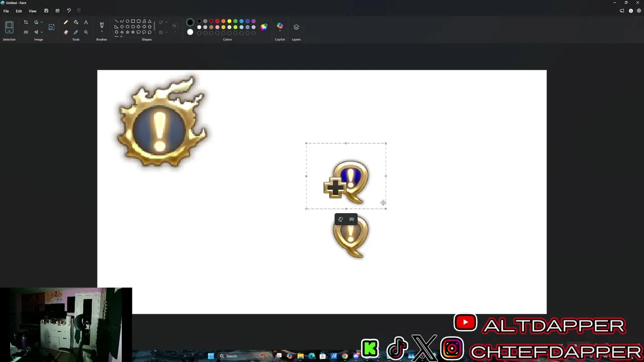This screenshot has height=362, width=644.
Task: Expand the Brushes dropdown arrow
Action: coord(102,32)
